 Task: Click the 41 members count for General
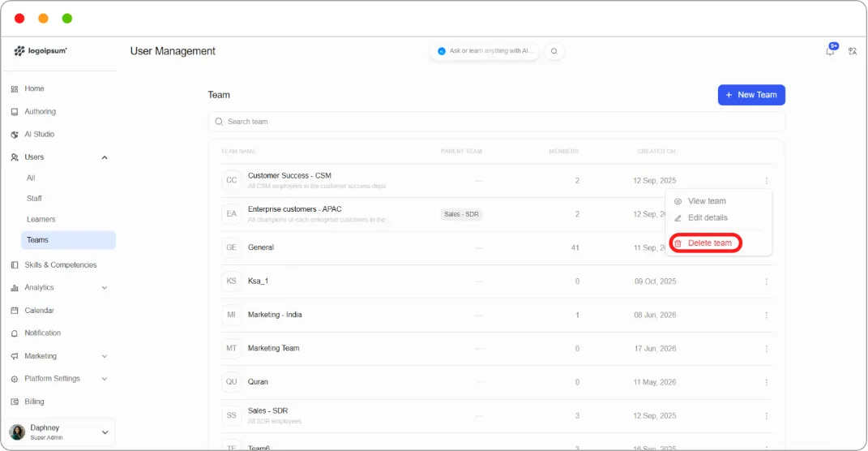click(575, 247)
